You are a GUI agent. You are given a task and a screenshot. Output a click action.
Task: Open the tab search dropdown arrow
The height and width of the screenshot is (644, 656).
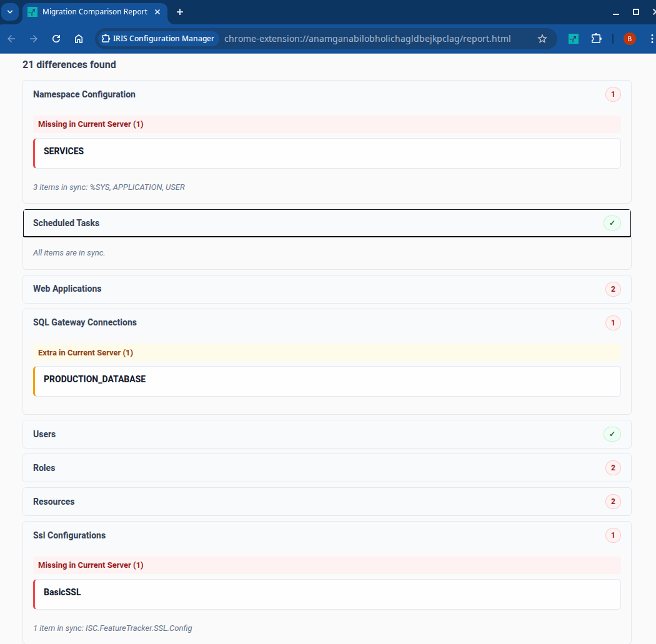coord(10,12)
